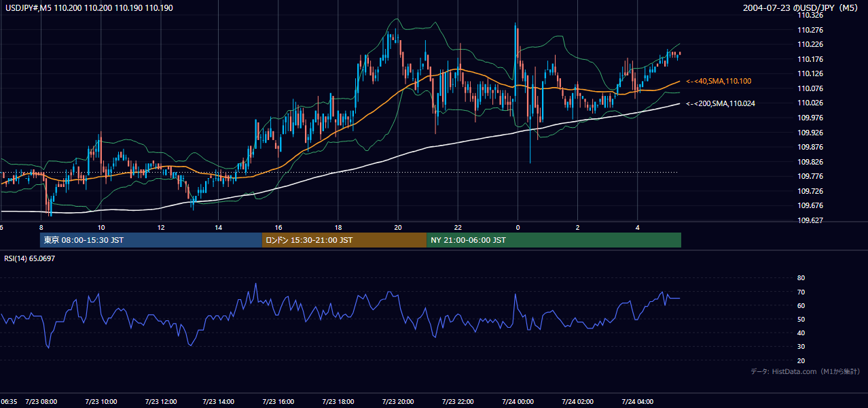Viewport: 868px width, 408px height.
Task: Click the 109.826 price axis label
Action: [810, 162]
